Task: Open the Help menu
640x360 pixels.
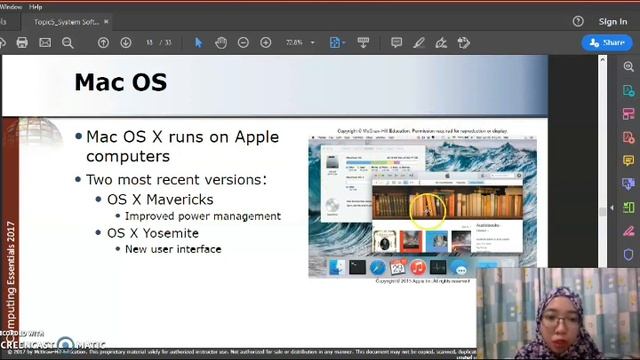Action: [x=36, y=7]
